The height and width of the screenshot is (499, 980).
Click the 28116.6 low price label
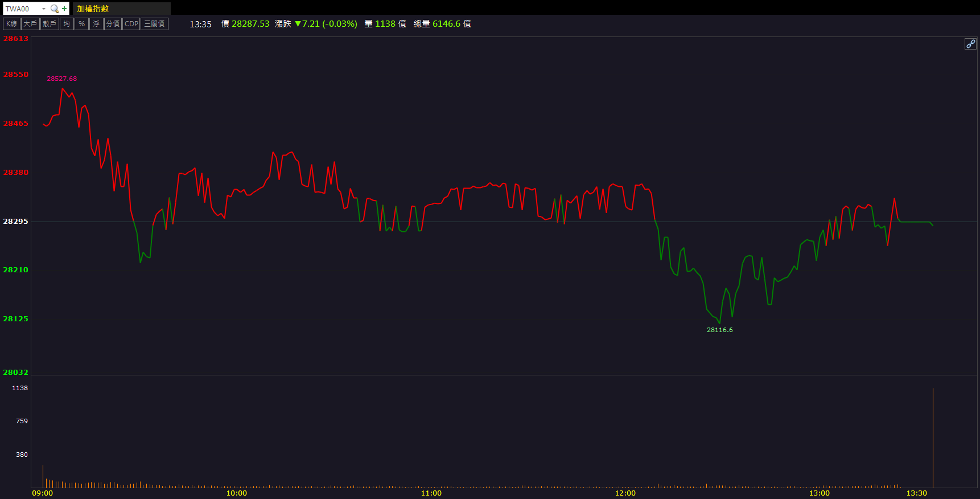click(x=719, y=330)
